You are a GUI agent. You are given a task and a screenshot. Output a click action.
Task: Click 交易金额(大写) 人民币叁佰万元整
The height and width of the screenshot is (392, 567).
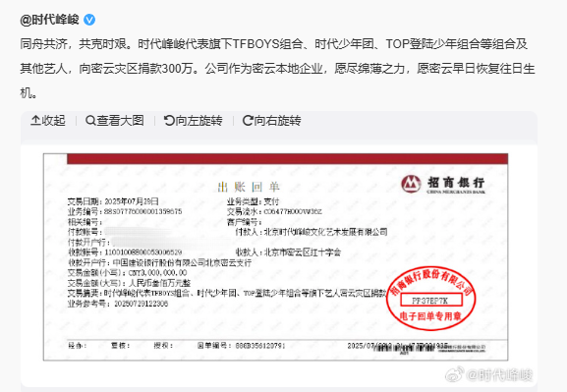click(x=129, y=283)
